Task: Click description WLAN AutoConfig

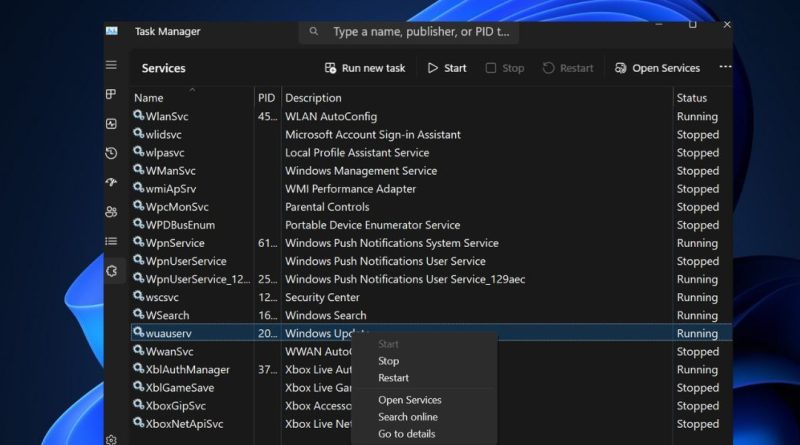Action: click(331, 116)
